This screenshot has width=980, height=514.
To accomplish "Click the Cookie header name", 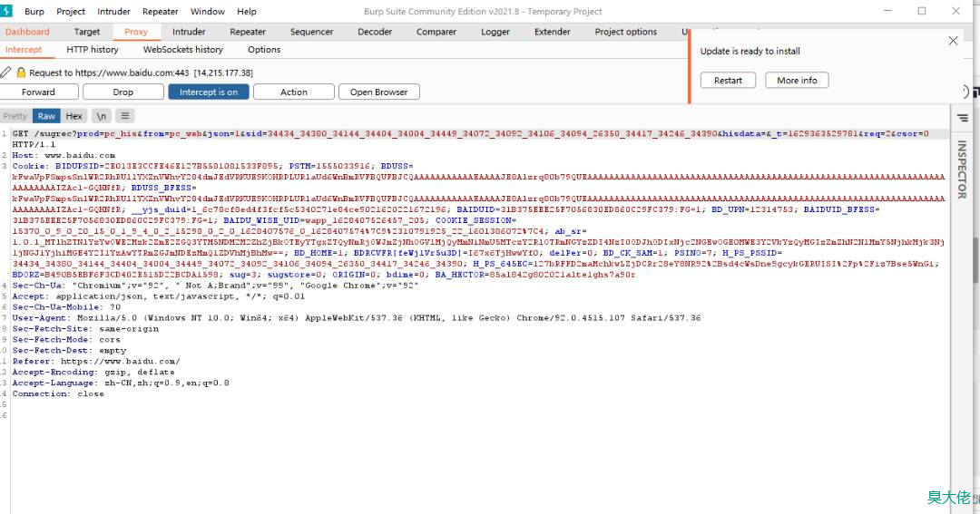I will 29,166.
